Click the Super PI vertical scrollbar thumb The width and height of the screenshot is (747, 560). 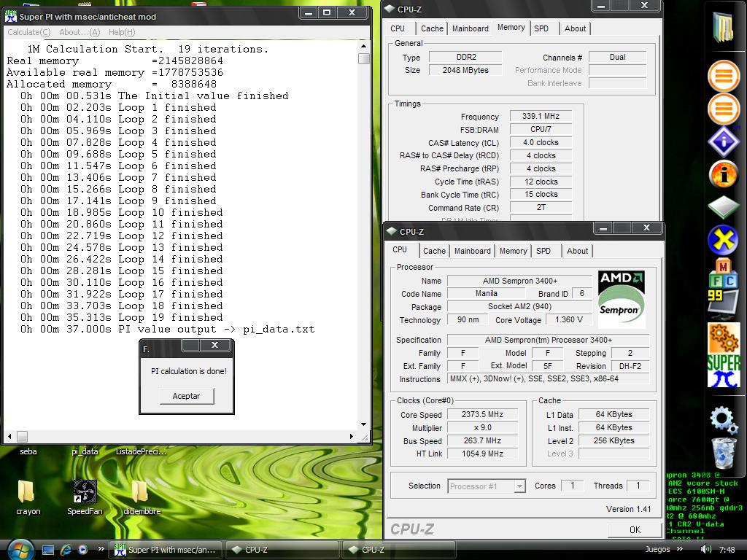click(x=363, y=58)
